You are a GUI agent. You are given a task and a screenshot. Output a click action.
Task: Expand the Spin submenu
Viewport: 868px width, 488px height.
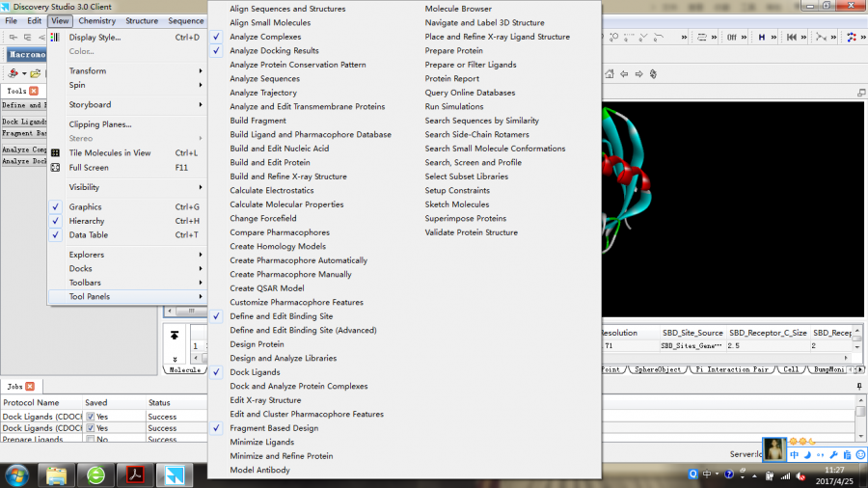pos(128,85)
